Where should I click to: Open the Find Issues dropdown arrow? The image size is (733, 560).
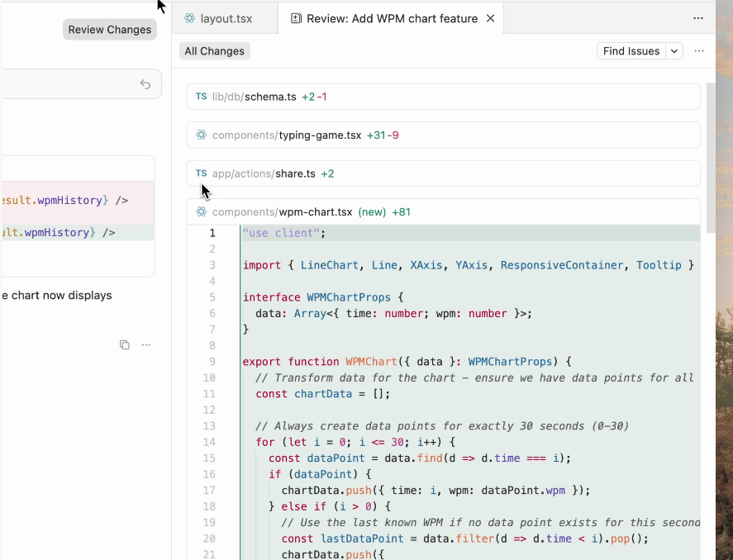(674, 51)
